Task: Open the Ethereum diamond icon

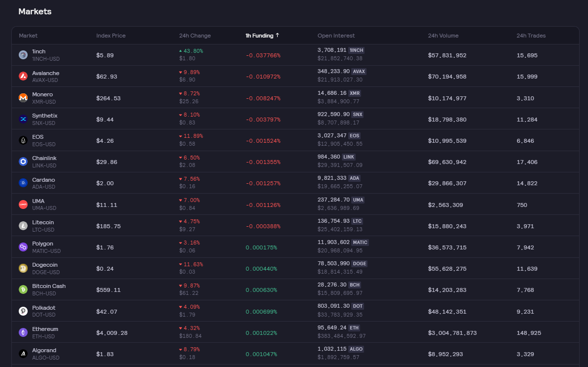Action: 23,332
